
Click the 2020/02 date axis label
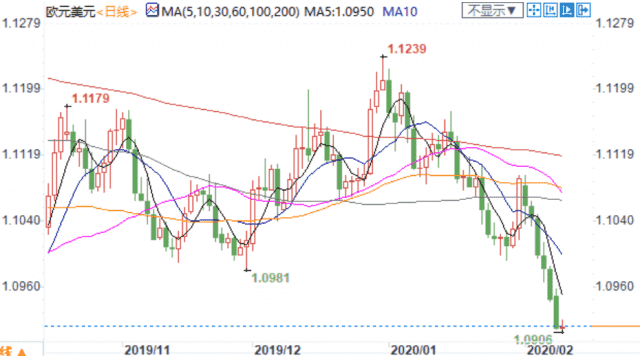[x=550, y=350]
